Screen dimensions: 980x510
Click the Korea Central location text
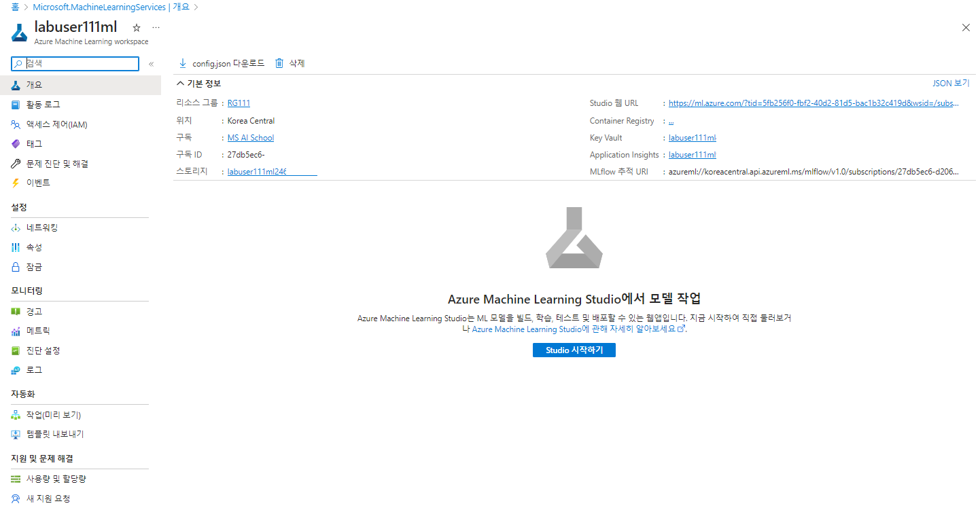click(251, 121)
